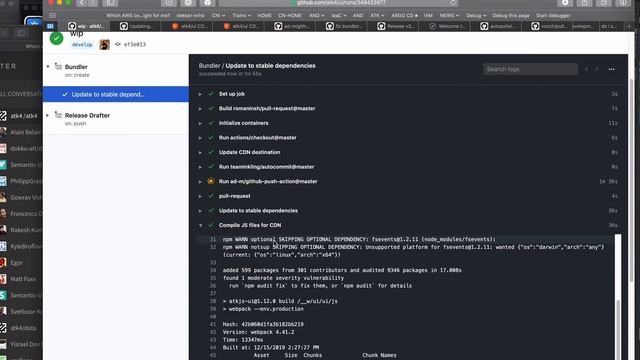The image size is (640, 360).
Task: Click the yellow status icon on github-push-action step
Action: (x=211, y=181)
